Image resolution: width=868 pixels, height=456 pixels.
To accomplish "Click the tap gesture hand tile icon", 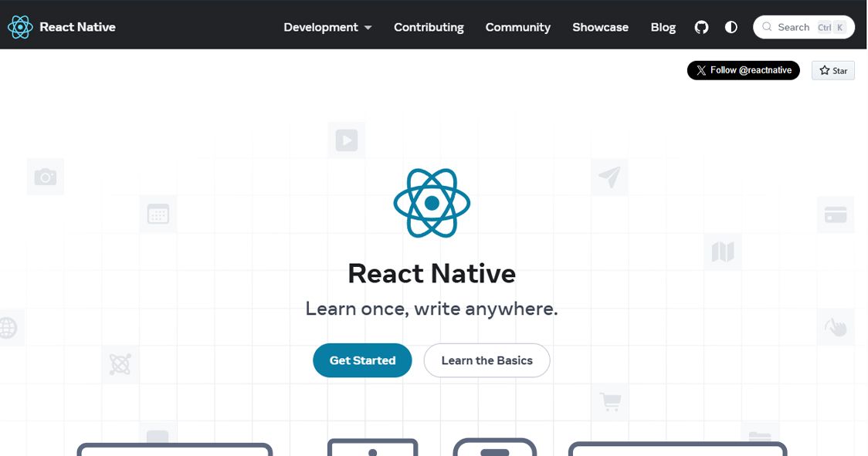I will [836, 327].
